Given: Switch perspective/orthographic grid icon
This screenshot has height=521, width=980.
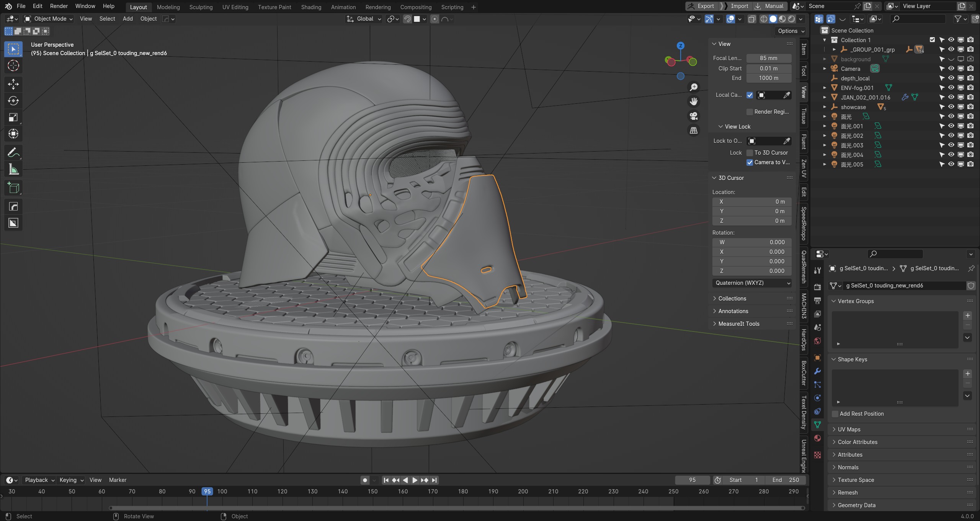Looking at the screenshot, I should [x=693, y=131].
